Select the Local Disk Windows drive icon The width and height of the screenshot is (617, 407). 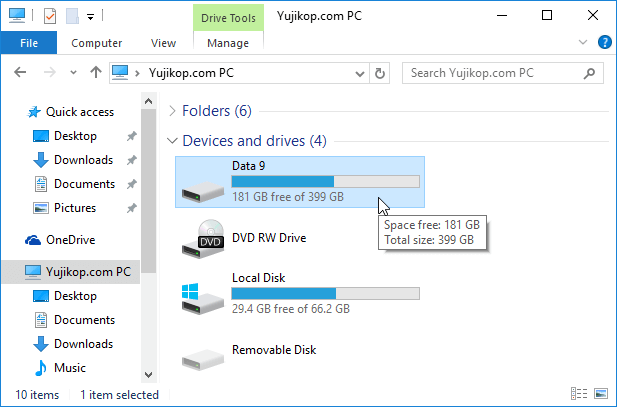[x=203, y=298]
